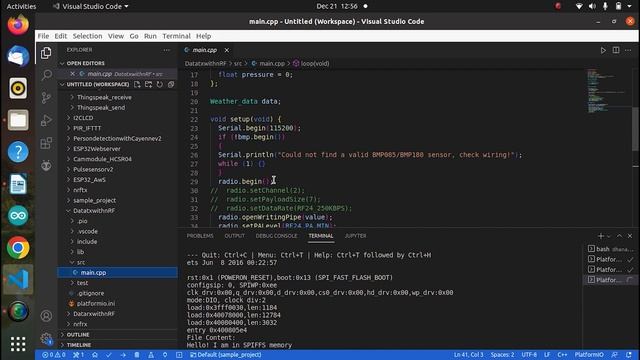Screen dimensions: 640x360
Task: Click Ln 41, Col 3 indicator
Action: click(468, 355)
